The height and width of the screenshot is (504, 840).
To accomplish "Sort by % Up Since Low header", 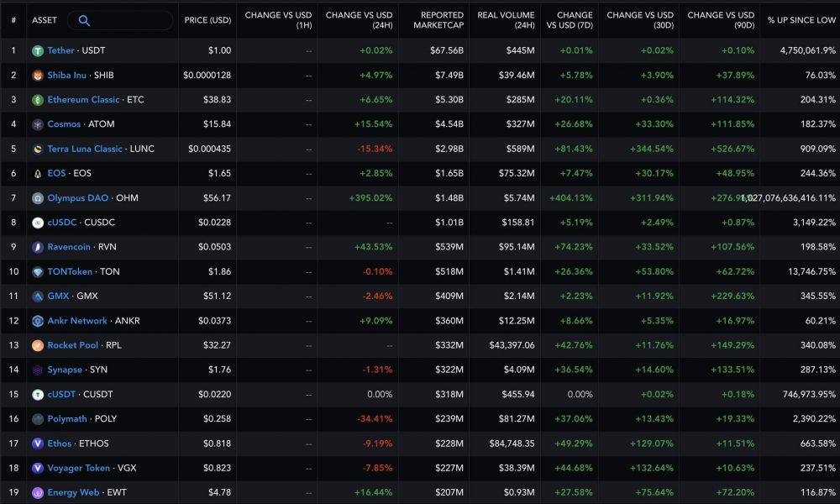I will pos(801,20).
